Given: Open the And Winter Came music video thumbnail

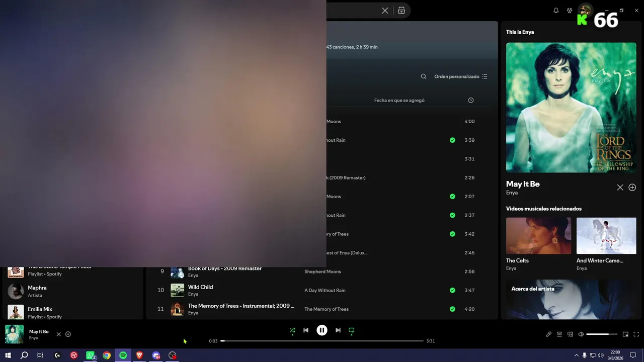Looking at the screenshot, I should coord(606,236).
